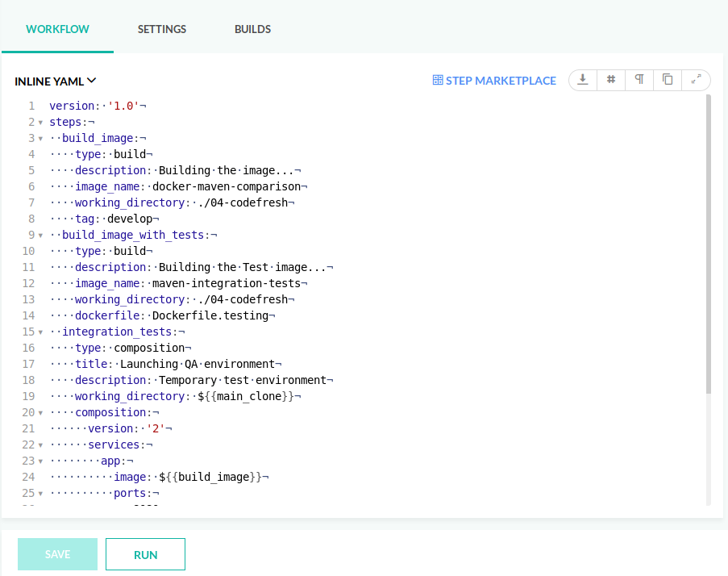Open the Builds tab
The image size is (728, 576).
[252, 29]
